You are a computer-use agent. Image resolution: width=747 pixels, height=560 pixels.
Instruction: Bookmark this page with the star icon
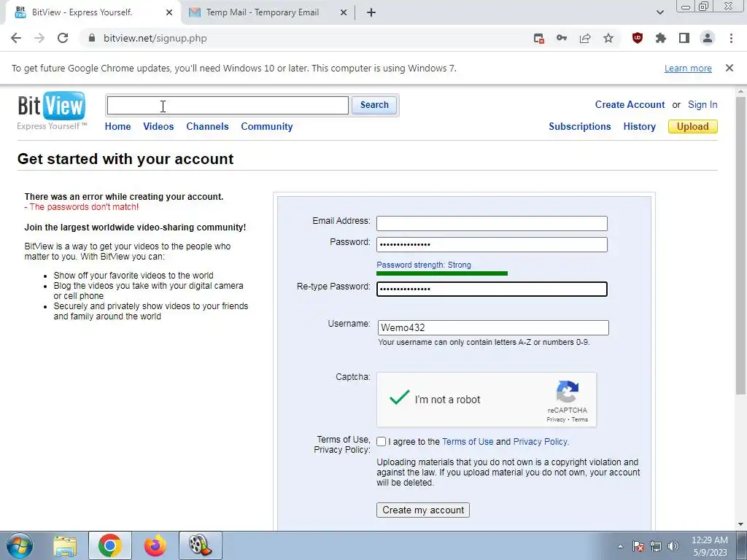pyautogui.click(x=608, y=38)
